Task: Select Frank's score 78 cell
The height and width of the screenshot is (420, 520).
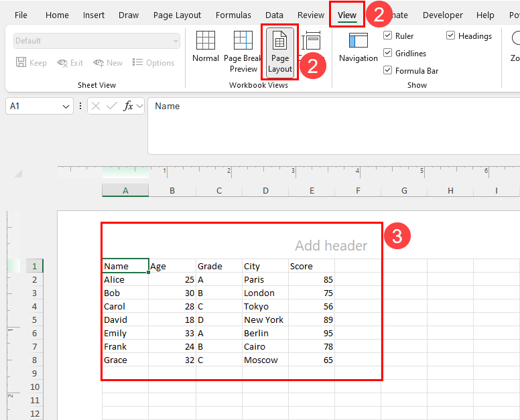Action: pyautogui.click(x=312, y=347)
